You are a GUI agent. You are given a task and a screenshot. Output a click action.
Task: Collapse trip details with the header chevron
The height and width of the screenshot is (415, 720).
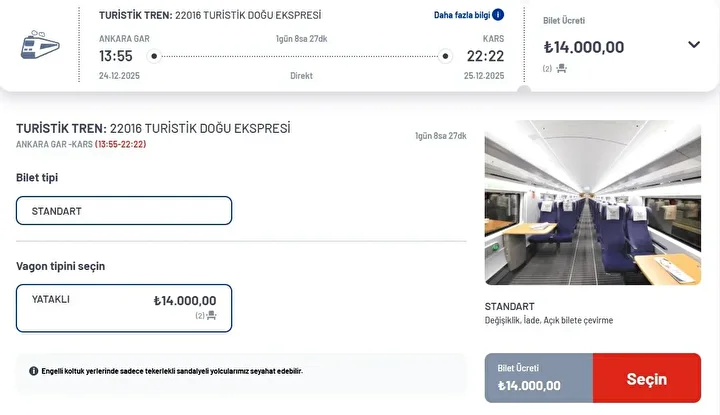pos(694,44)
